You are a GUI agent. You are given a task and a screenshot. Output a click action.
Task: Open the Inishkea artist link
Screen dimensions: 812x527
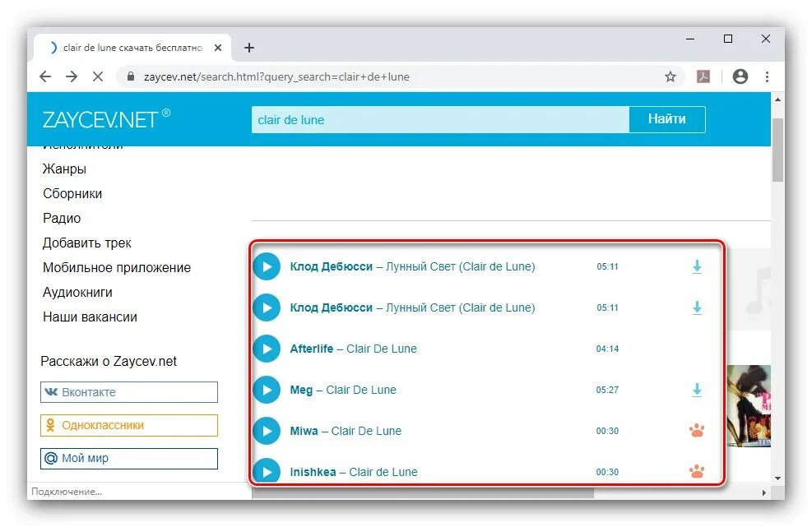pyautogui.click(x=313, y=472)
